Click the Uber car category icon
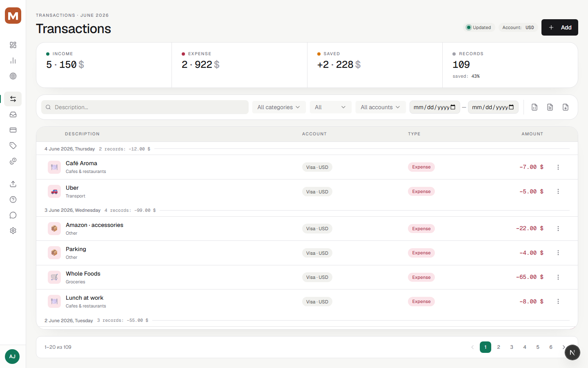588x368 pixels. coord(54,191)
